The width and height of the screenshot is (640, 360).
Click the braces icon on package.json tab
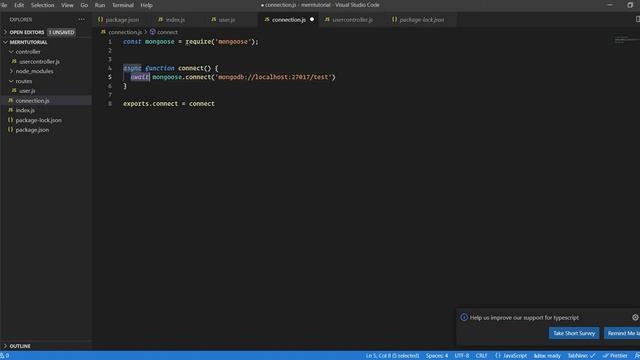pos(100,19)
